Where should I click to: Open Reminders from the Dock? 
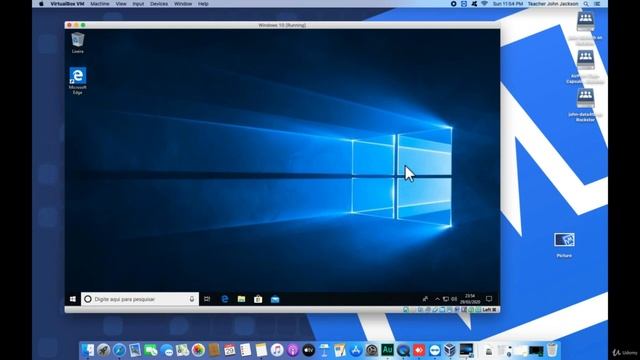click(245, 350)
